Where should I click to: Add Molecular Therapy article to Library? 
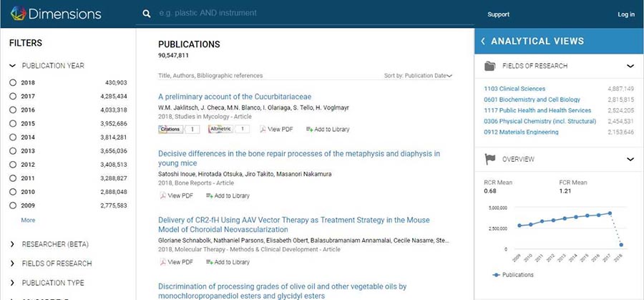[228, 262]
